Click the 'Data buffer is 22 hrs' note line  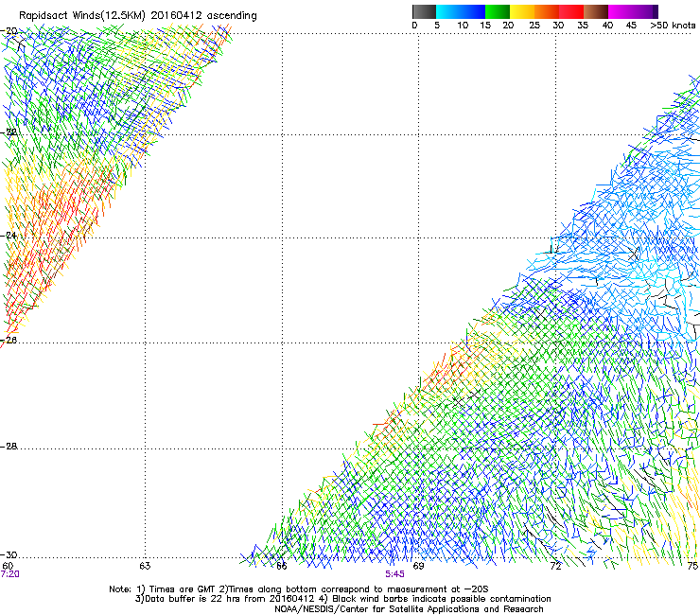[x=342, y=599]
